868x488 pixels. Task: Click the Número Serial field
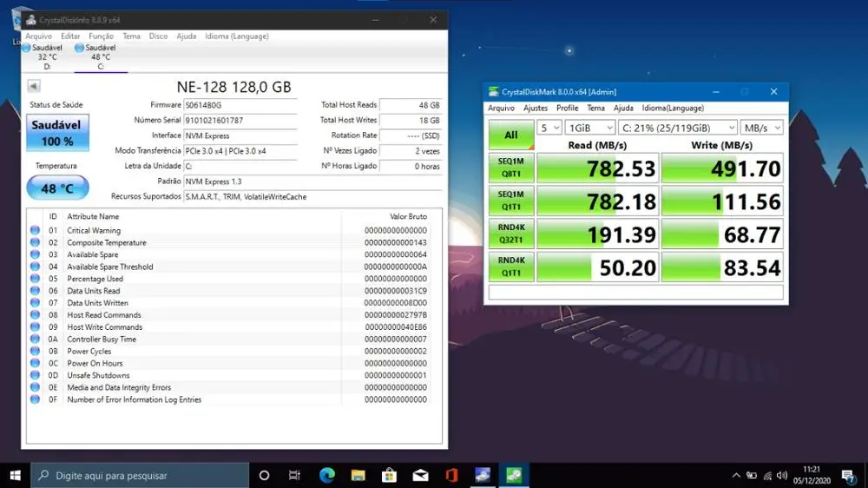coord(240,120)
